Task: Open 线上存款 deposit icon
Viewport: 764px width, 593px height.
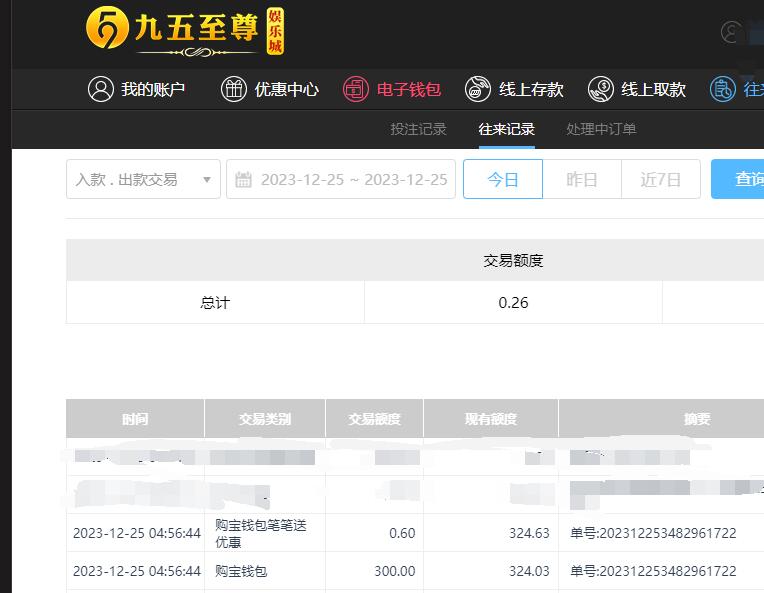Action: pyautogui.click(x=478, y=89)
